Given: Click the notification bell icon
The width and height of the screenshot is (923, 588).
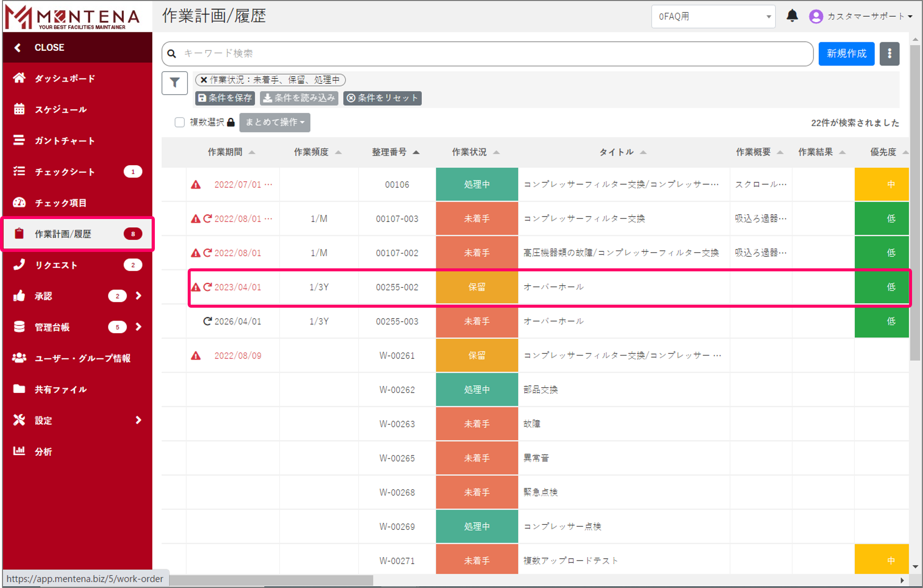Looking at the screenshot, I should click(x=792, y=16).
